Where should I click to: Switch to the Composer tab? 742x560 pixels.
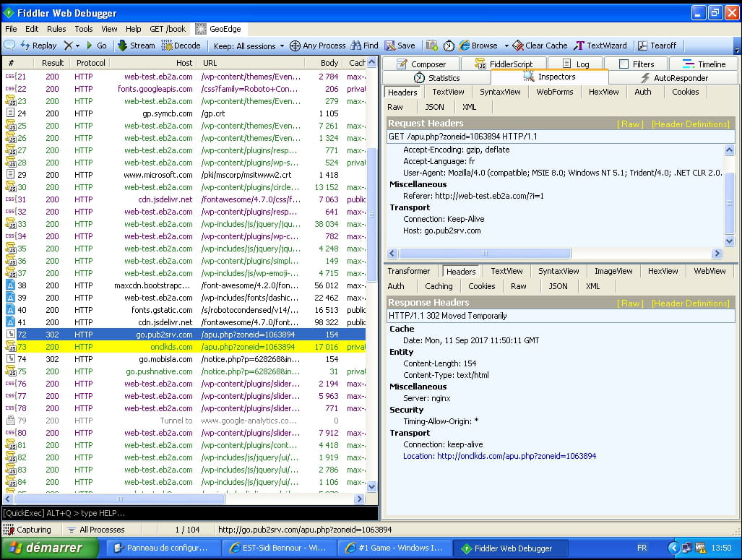coord(421,64)
